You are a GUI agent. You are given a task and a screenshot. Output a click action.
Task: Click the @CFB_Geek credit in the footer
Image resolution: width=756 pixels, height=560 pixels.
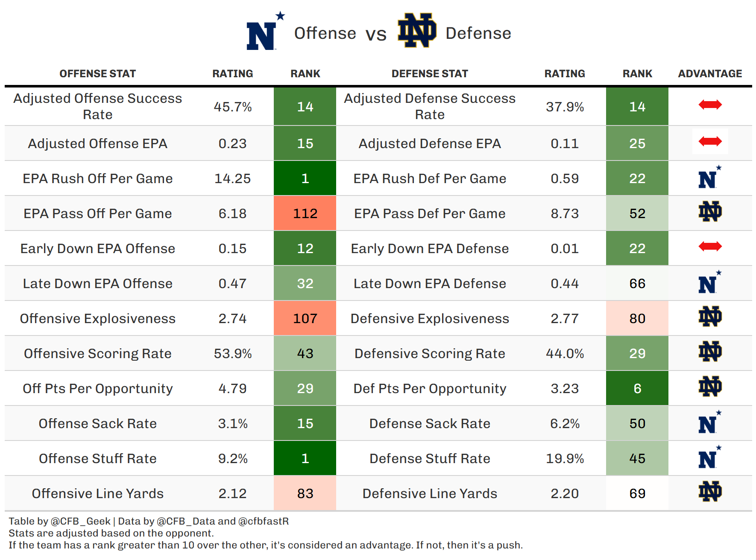[x=80, y=521]
